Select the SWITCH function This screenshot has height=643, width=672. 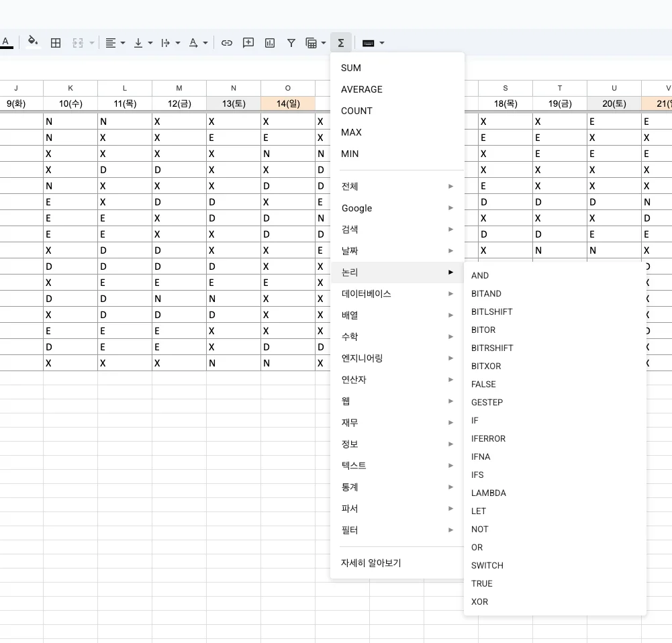(x=555, y=565)
